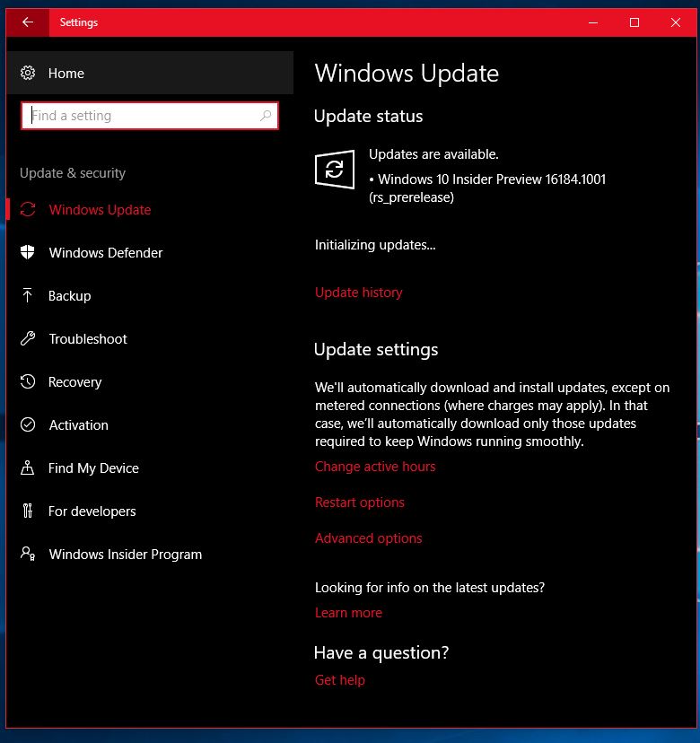Image resolution: width=700 pixels, height=743 pixels.
Task: Open Recovery options page
Action: click(x=150, y=382)
